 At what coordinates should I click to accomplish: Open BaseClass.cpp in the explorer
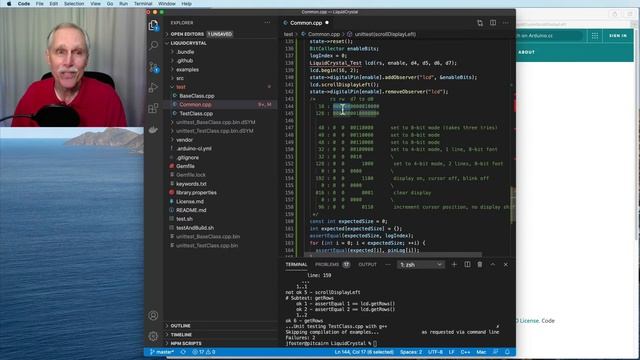coord(197,96)
